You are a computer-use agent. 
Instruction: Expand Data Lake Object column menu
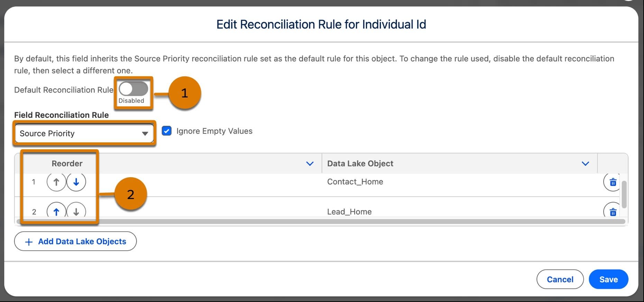point(585,163)
